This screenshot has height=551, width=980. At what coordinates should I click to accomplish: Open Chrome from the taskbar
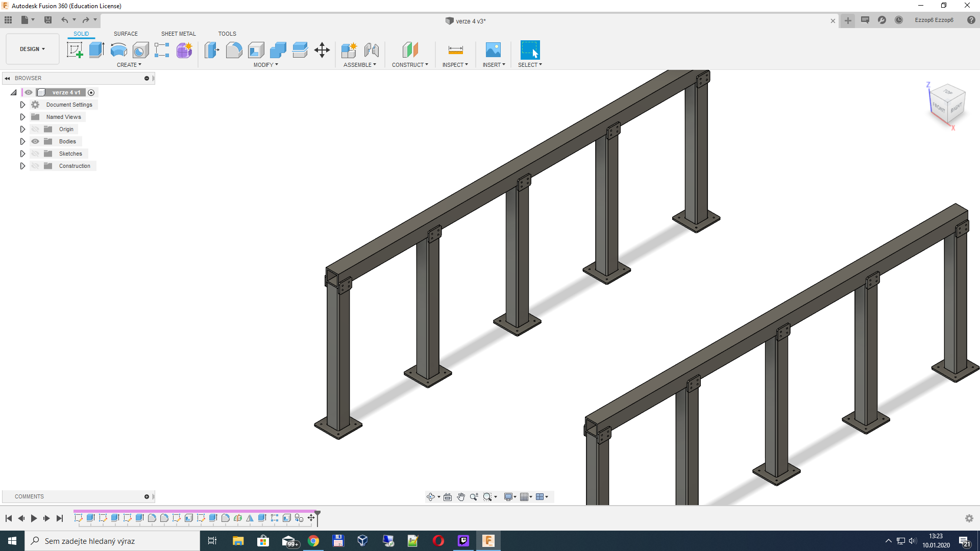coord(313,541)
